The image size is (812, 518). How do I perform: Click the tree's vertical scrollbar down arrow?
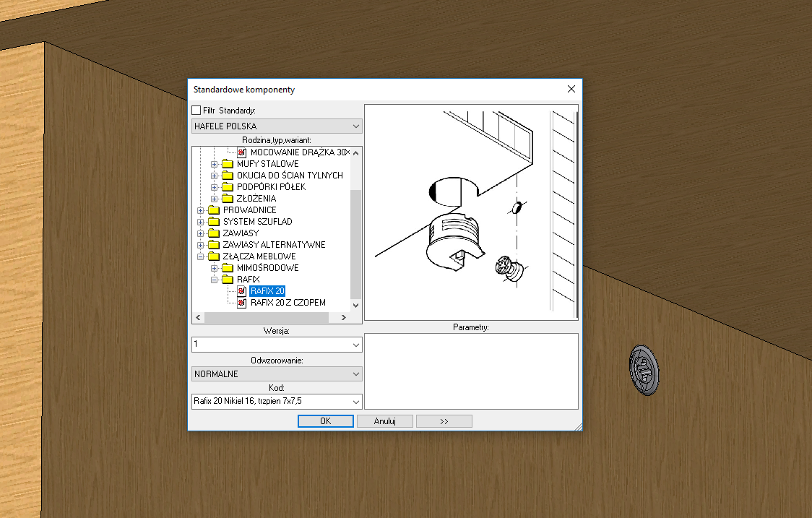coord(355,306)
